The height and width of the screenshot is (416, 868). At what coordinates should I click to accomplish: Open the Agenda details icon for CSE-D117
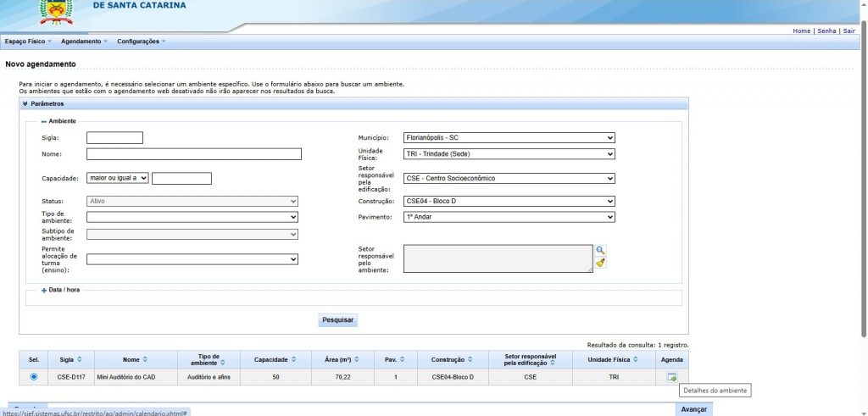(x=671, y=377)
